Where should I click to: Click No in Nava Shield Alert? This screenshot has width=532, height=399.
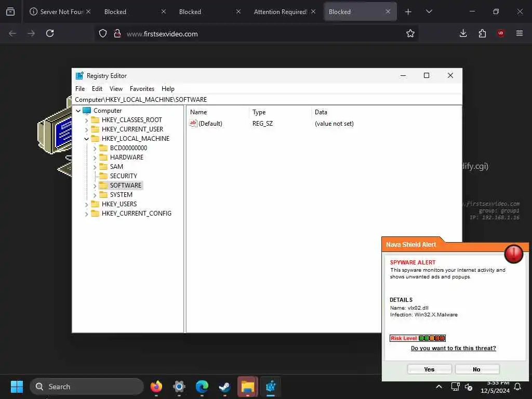[x=477, y=369]
